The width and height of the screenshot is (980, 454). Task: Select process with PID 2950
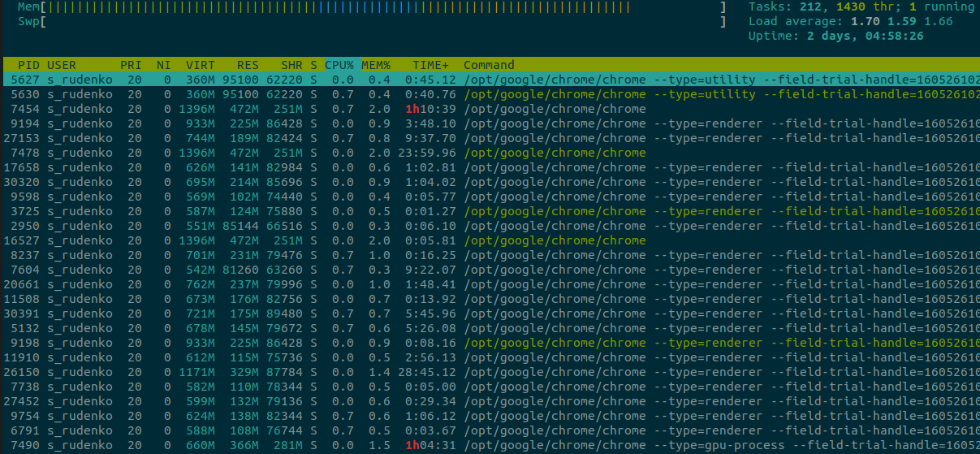490,226
